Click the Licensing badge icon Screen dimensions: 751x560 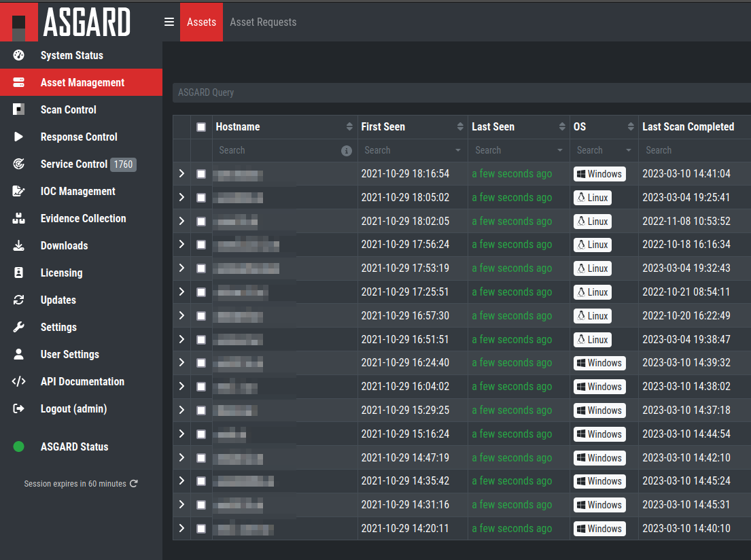click(x=18, y=273)
